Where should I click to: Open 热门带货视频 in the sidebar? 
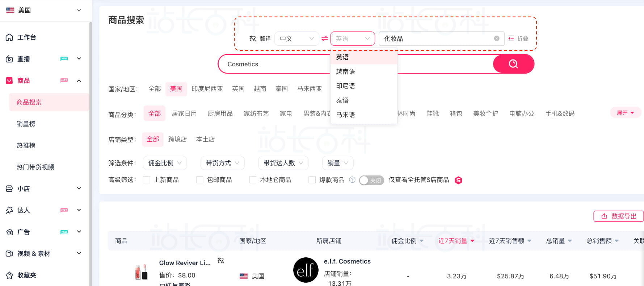point(35,167)
